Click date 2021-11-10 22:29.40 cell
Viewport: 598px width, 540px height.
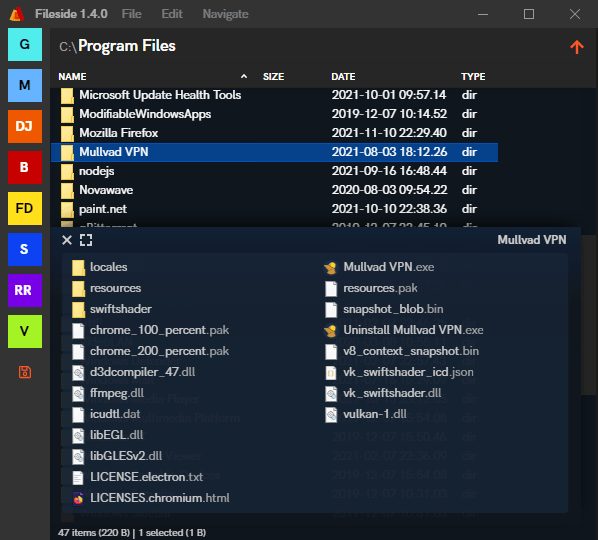389,133
